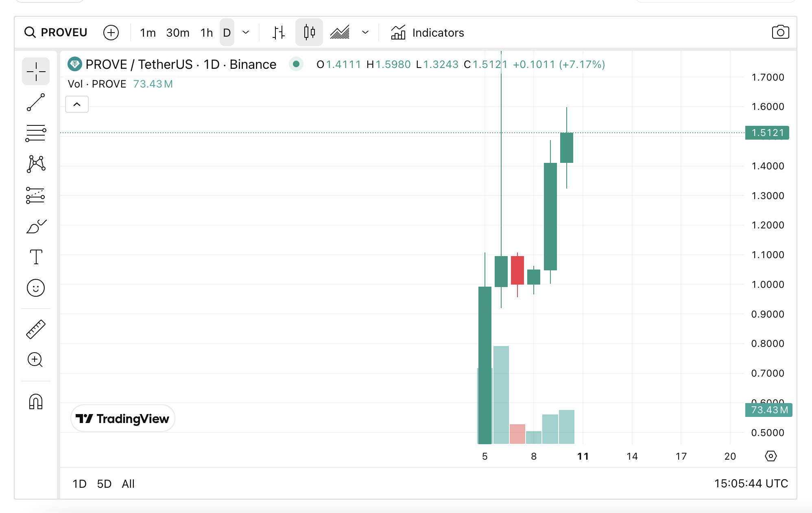Screen dimensions: 812x513
Task: Click the 0.5000 price axis label
Action: coord(768,433)
